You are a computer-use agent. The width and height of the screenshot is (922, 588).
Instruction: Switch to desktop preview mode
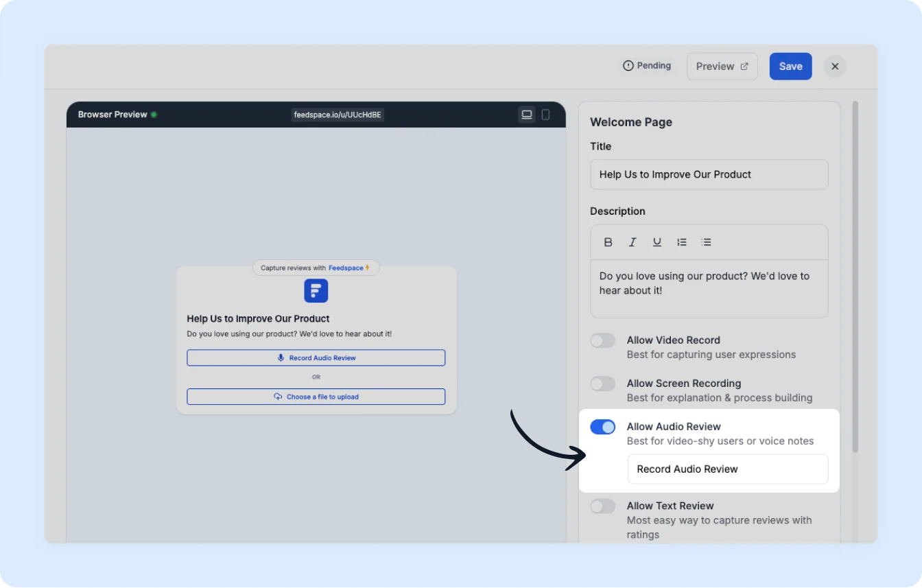(527, 115)
